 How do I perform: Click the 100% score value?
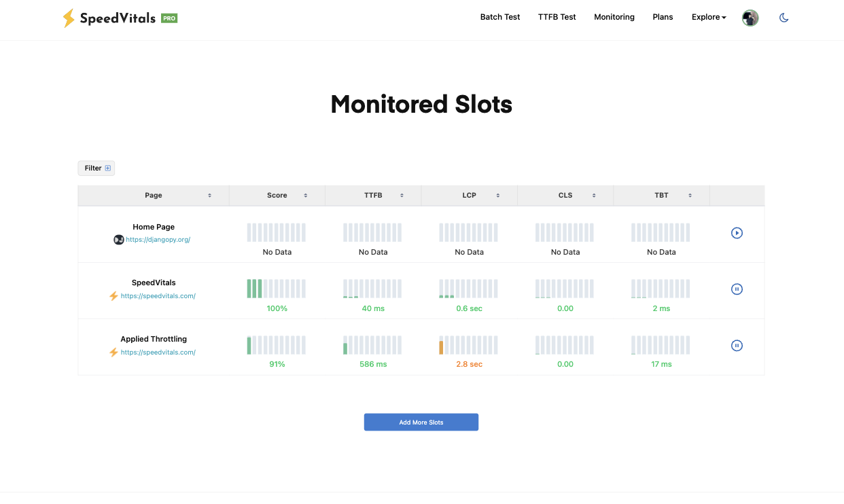coord(277,308)
